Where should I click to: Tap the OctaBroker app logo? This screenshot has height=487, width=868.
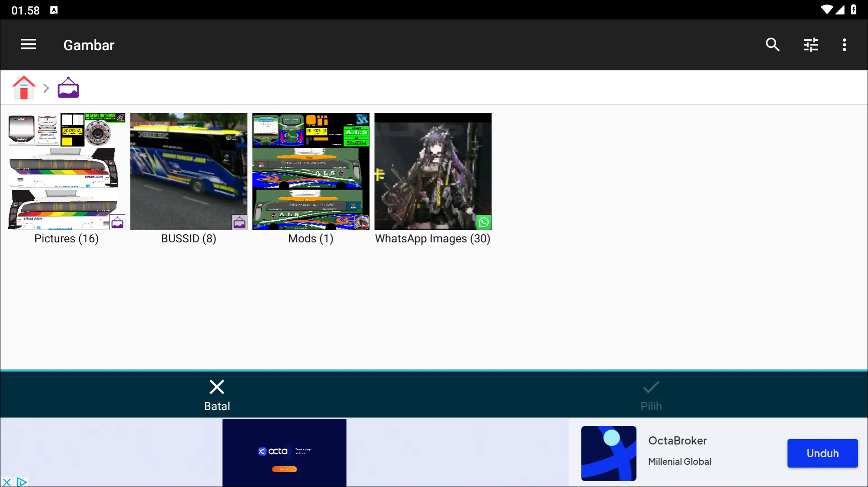(609, 453)
